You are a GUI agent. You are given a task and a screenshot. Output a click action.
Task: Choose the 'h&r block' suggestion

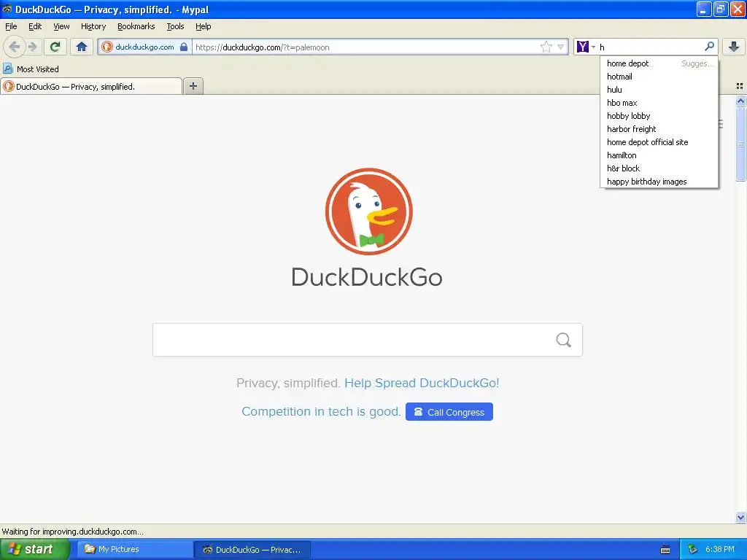click(659, 168)
